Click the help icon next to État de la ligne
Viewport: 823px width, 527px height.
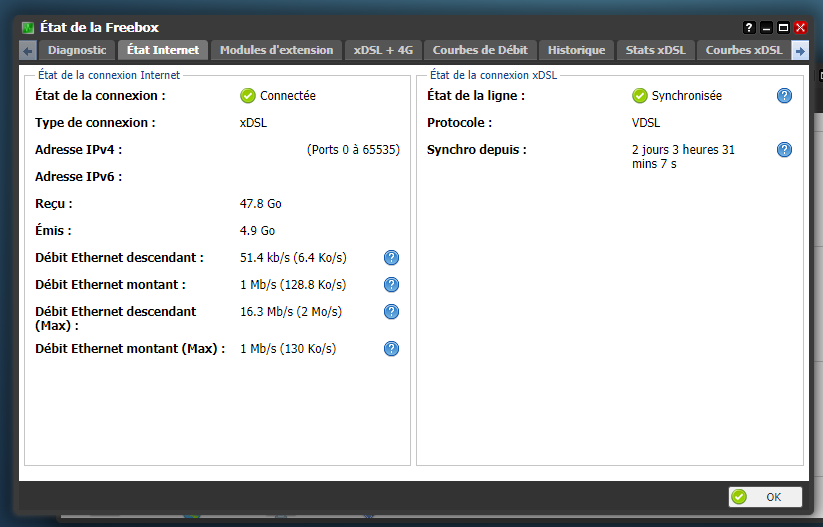click(784, 96)
